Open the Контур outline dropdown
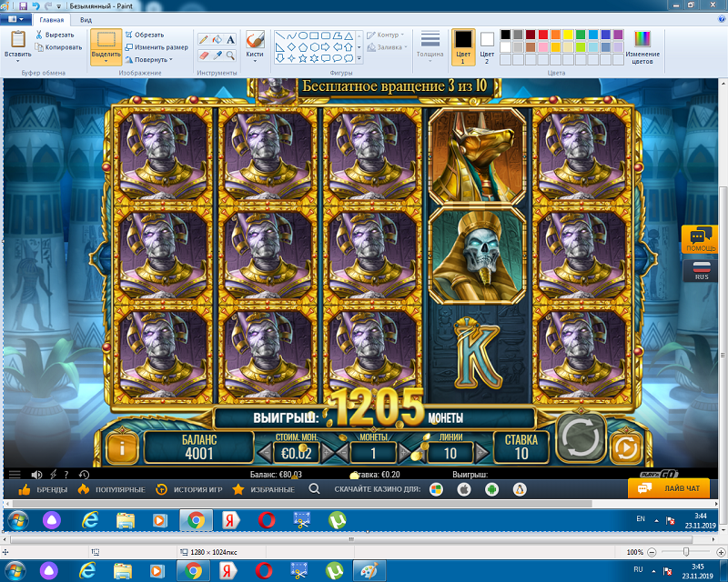The height and width of the screenshot is (582, 728). point(385,35)
